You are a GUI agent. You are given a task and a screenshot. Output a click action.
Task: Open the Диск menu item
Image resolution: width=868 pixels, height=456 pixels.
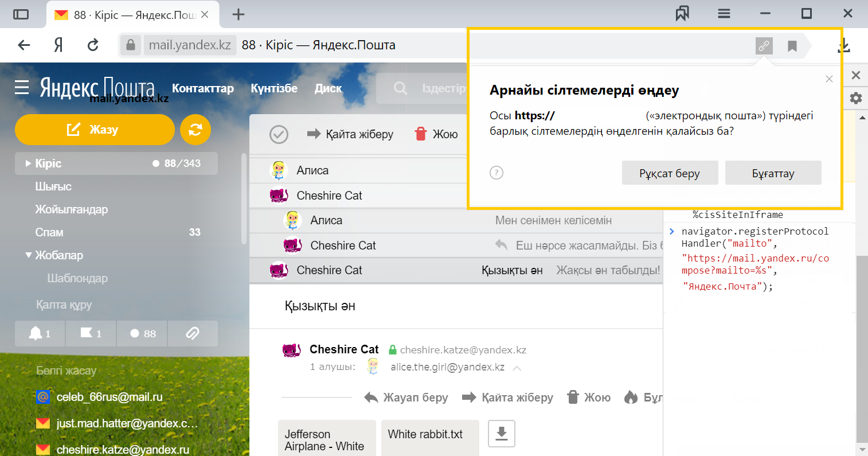point(328,88)
